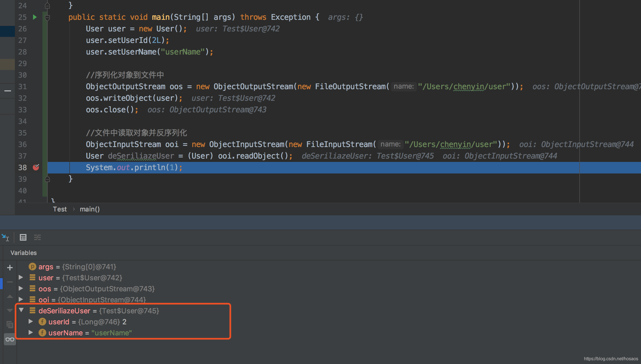
Task: Expand the user variable node
Action: point(21,278)
